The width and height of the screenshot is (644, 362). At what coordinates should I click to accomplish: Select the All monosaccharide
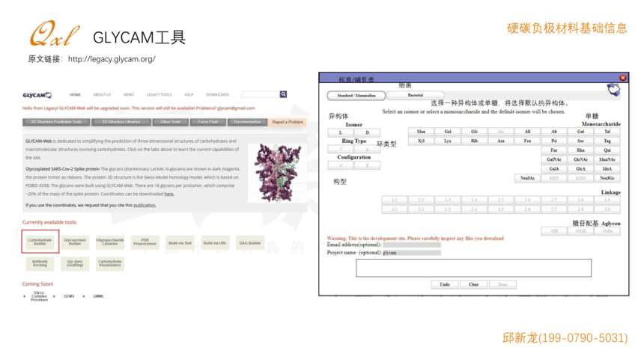(x=527, y=132)
